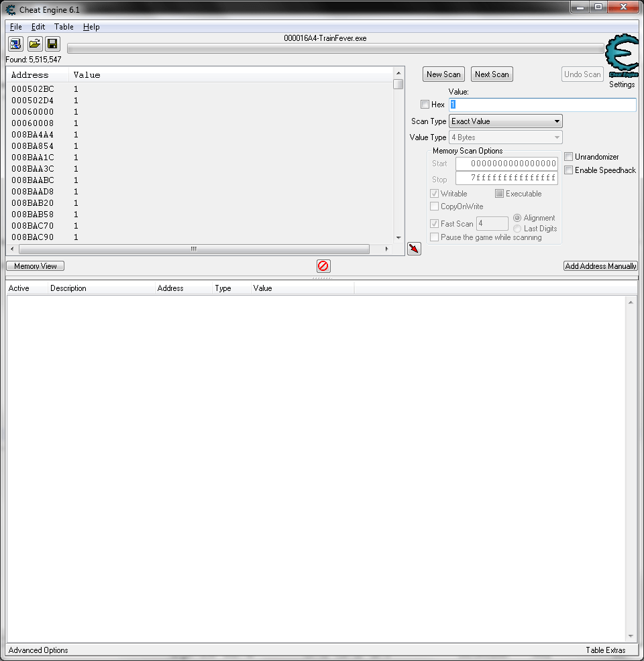
Task: Click the scan Value input field
Action: [x=543, y=105]
